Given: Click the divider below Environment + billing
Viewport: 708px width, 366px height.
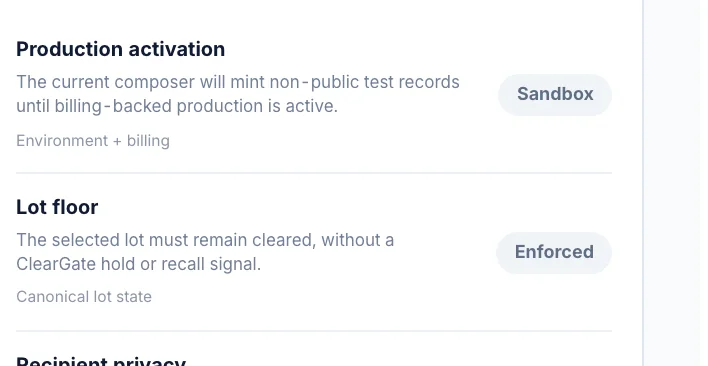Looking at the screenshot, I should pyautogui.click(x=314, y=173).
